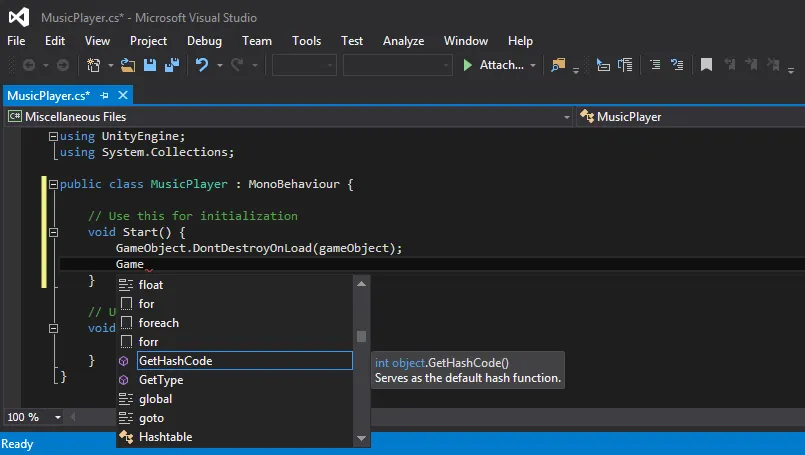Open the Edit menu
The image size is (805, 455).
pyautogui.click(x=54, y=41)
